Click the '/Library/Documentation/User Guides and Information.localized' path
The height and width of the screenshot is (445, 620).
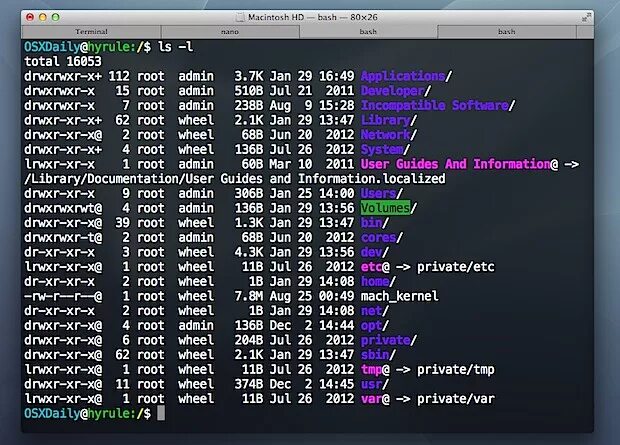coord(235,178)
